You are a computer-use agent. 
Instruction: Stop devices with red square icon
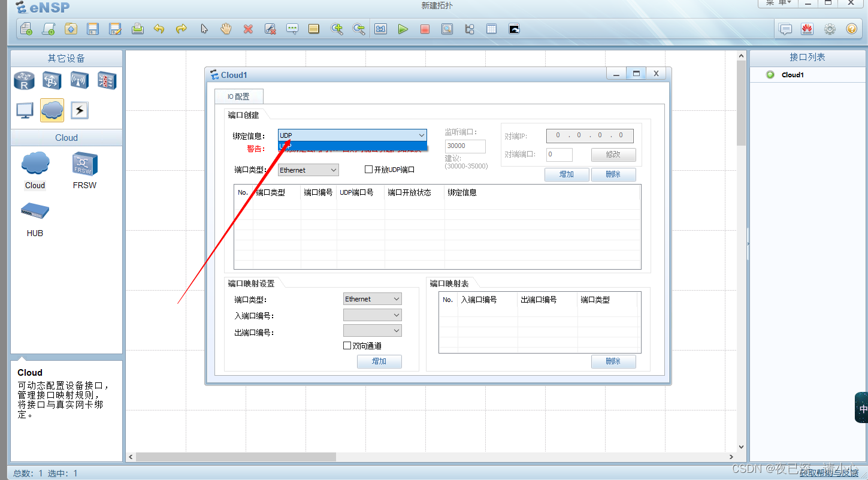coord(425,29)
